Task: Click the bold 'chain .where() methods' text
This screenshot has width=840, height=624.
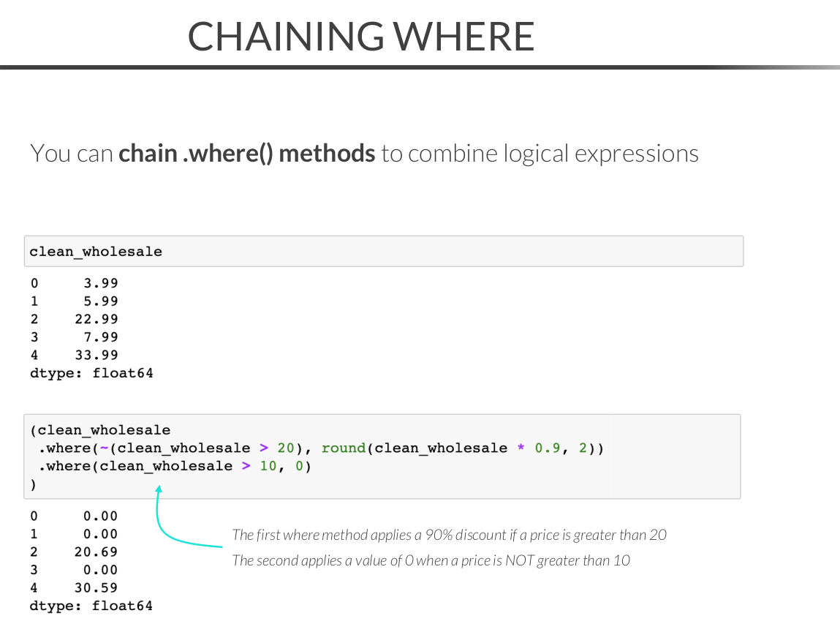Action: pos(246,154)
